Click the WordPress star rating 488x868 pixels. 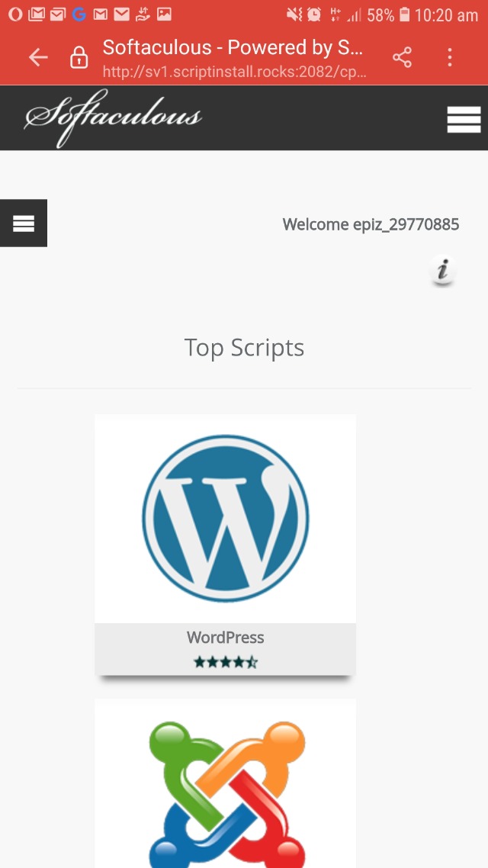226,661
